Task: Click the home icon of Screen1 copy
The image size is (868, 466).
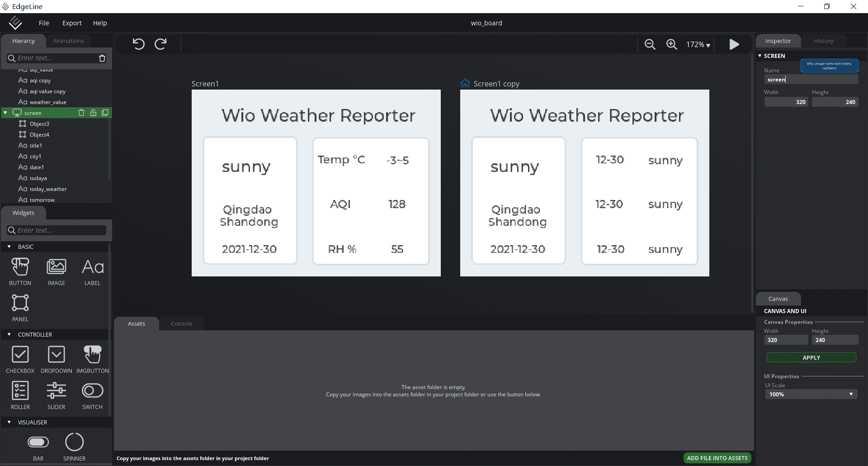Action: pyautogui.click(x=465, y=83)
